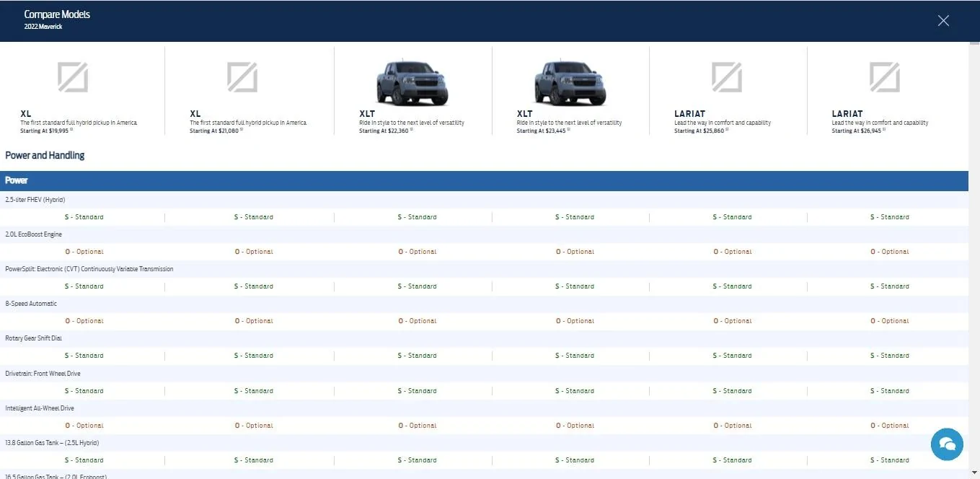Click Front Wheel Drive Standard cell in $26,945 column
This screenshot has width=980, height=479.
[x=890, y=391]
